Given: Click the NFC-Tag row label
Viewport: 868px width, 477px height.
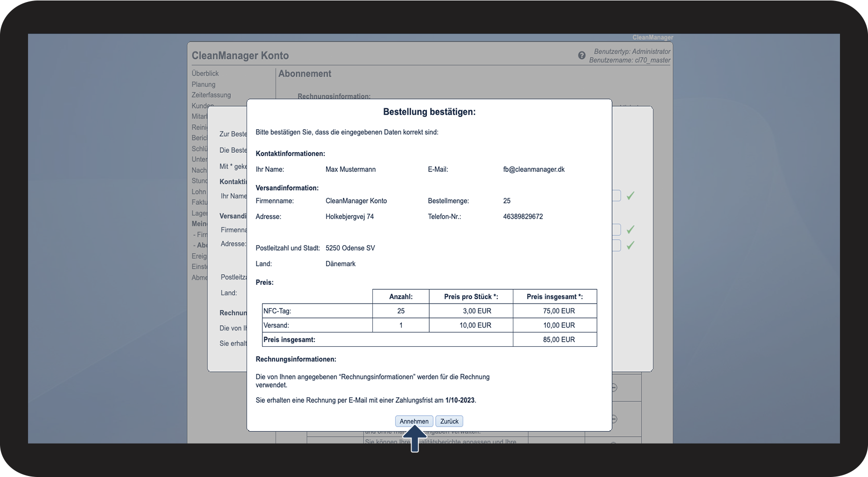Looking at the screenshot, I should coord(277,311).
